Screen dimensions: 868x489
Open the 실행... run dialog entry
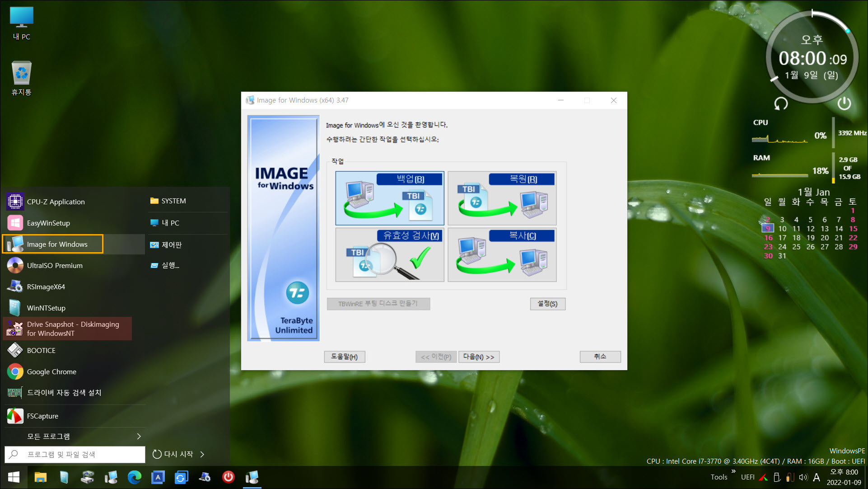[188, 265]
